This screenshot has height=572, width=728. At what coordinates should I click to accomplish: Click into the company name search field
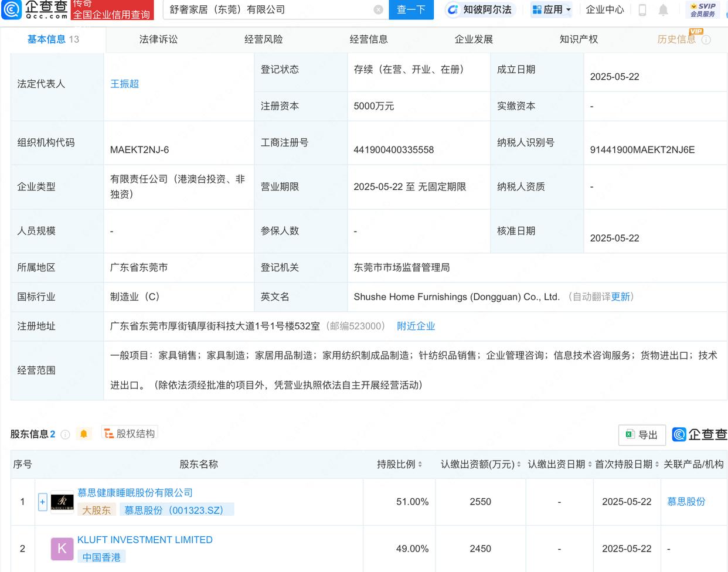(x=267, y=10)
